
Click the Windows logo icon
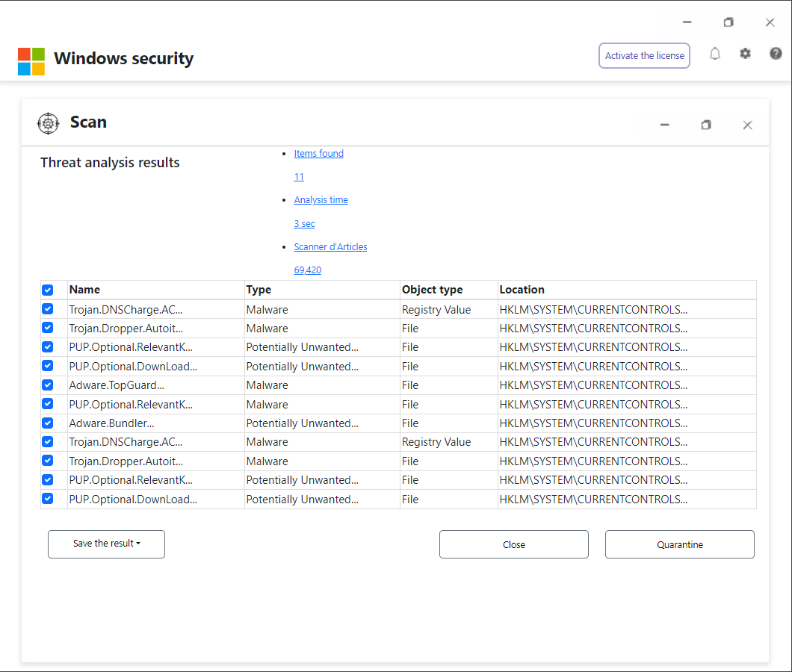[31, 61]
